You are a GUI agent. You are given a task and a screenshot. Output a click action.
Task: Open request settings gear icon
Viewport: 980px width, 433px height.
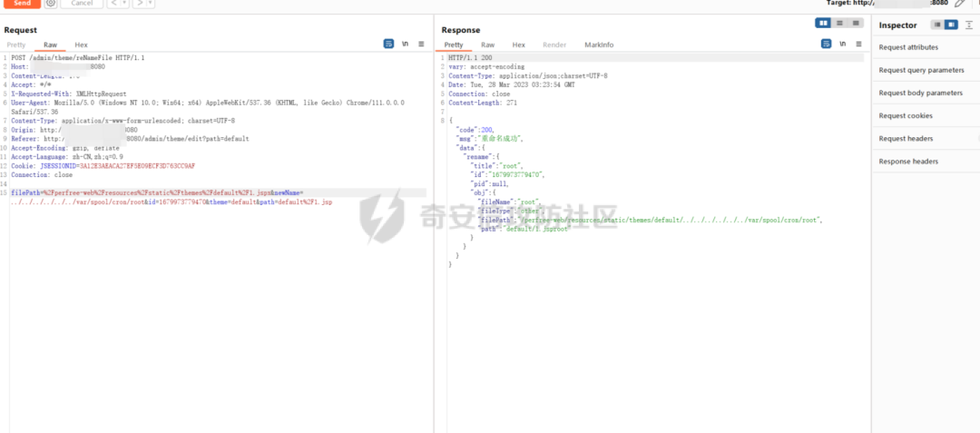[51, 3]
